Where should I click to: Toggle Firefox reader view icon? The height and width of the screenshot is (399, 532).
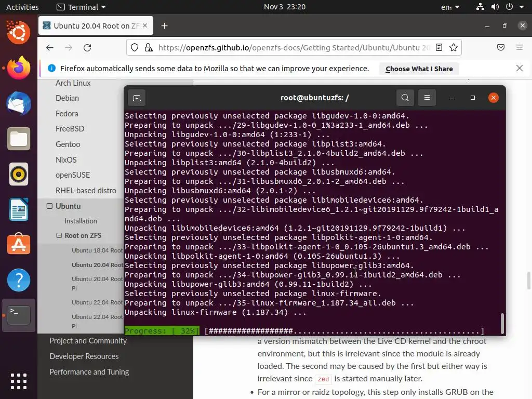(x=438, y=47)
